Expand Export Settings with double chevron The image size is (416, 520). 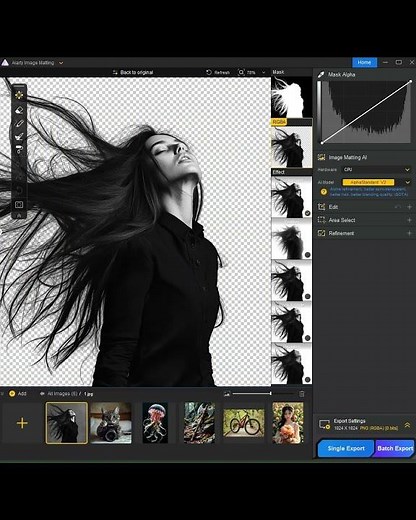click(407, 425)
